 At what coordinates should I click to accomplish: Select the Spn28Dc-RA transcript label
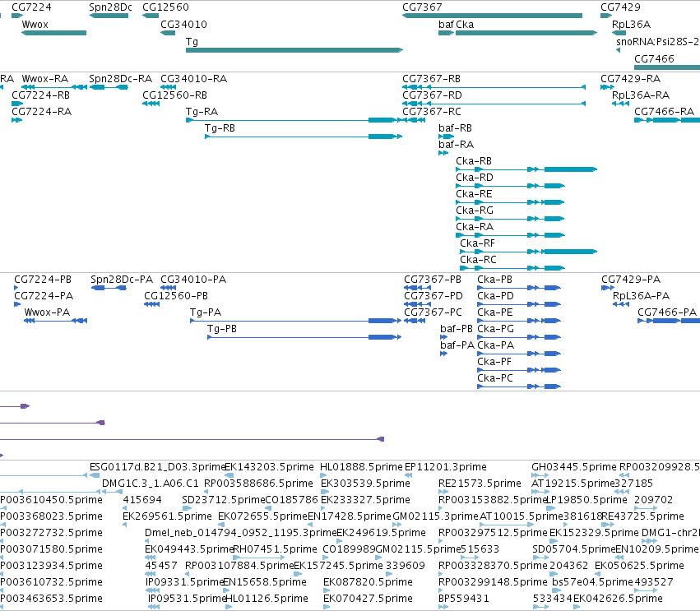point(121,79)
